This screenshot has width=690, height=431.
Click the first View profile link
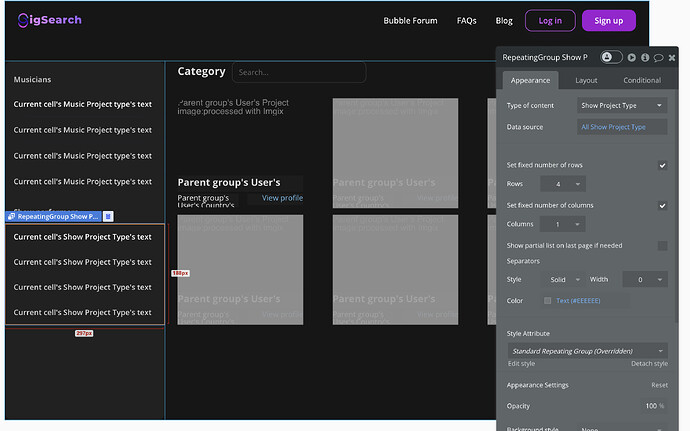pos(282,198)
